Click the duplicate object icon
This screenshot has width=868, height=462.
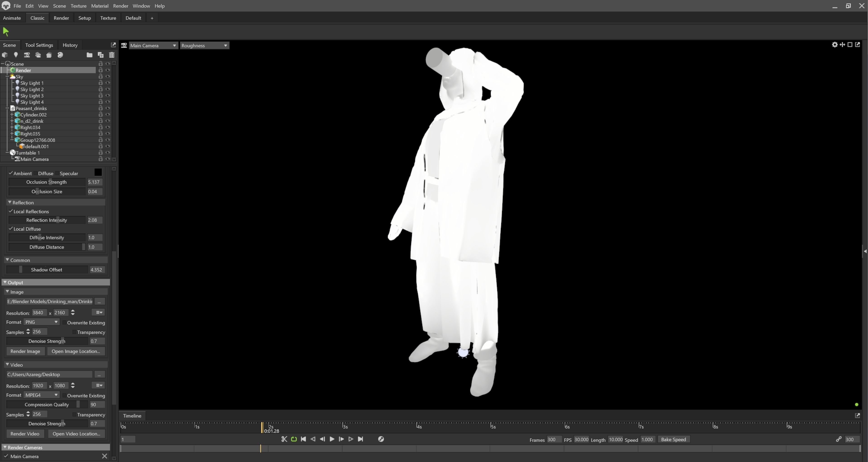tap(100, 55)
